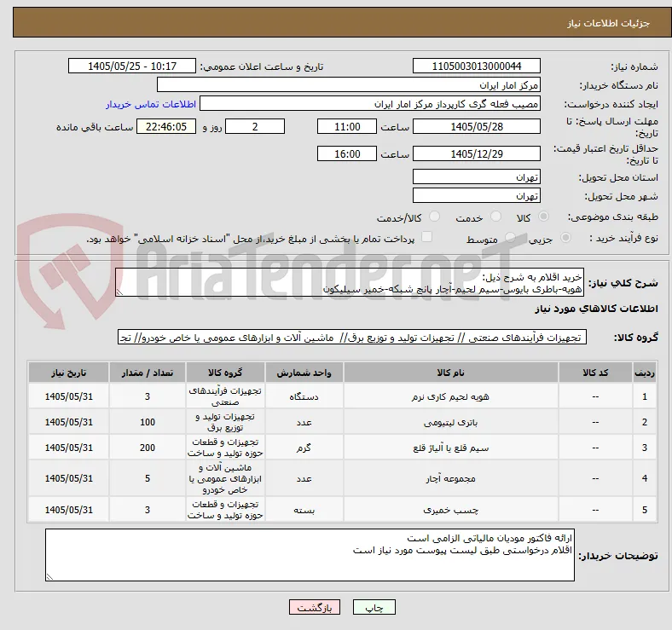Click the توضیحات خریدار notes textarea
The height and width of the screenshot is (630, 672).
(310, 555)
